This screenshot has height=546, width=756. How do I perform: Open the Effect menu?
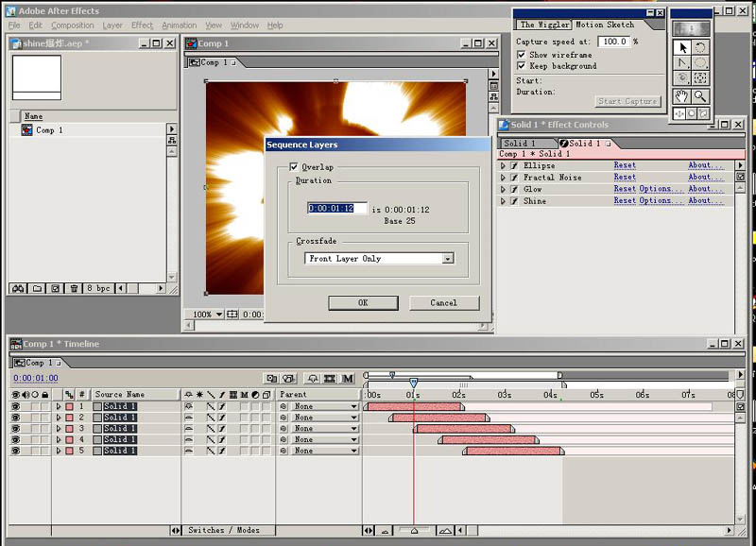pos(143,26)
